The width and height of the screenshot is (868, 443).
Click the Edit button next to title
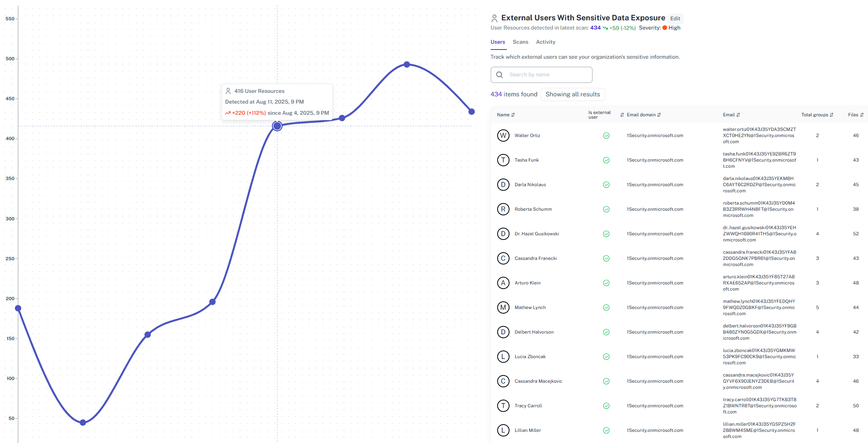[x=675, y=18]
